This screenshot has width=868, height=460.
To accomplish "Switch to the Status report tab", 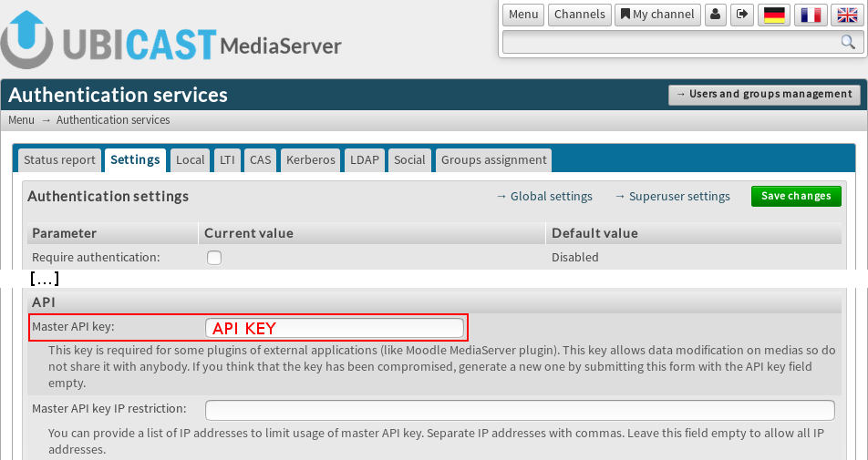I will pyautogui.click(x=59, y=159).
